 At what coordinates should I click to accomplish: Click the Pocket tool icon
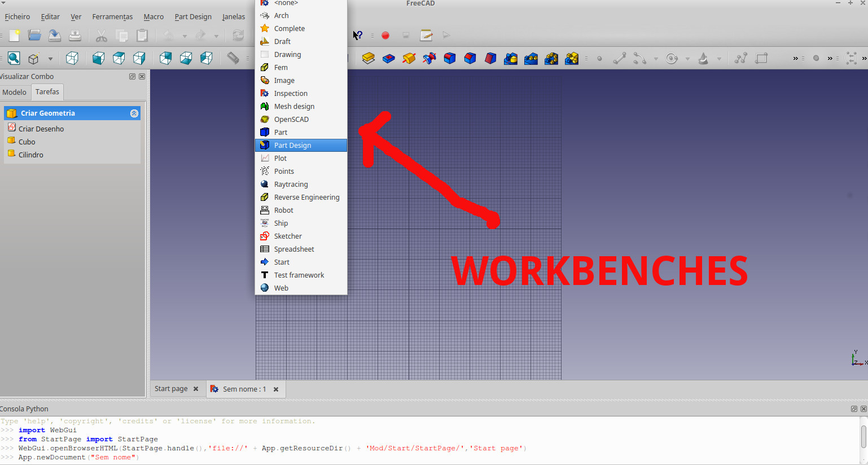tap(388, 58)
